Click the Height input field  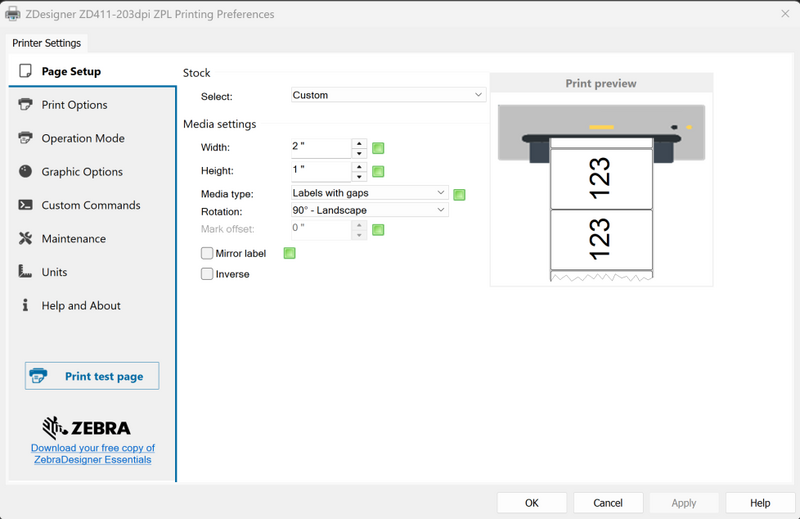pos(321,172)
